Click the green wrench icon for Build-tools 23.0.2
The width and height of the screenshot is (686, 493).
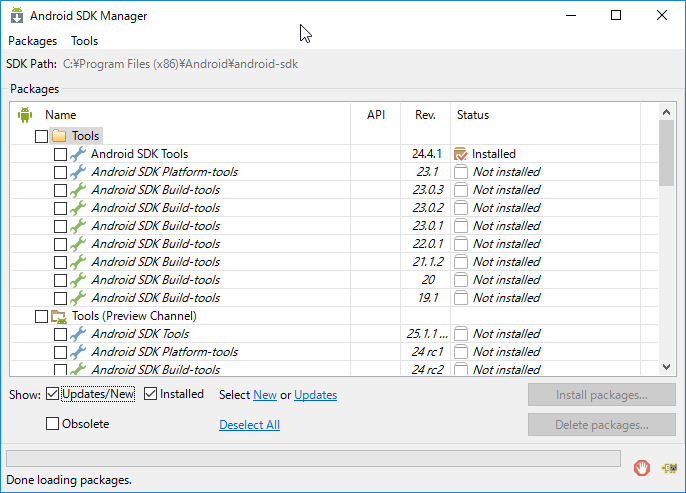(78, 208)
